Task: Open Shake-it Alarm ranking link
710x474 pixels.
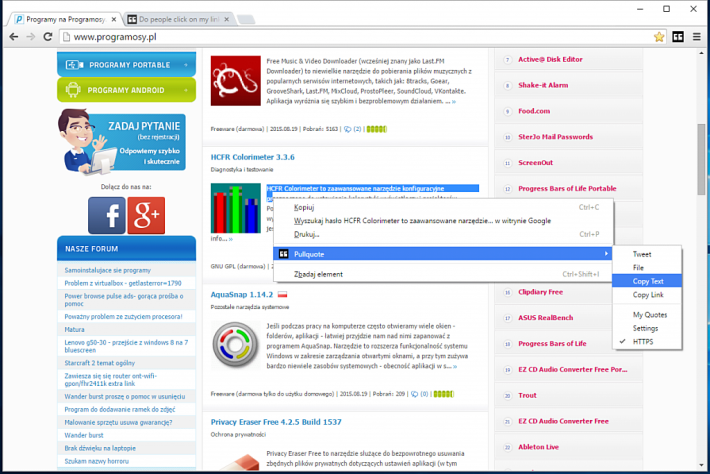Action: pos(543,85)
